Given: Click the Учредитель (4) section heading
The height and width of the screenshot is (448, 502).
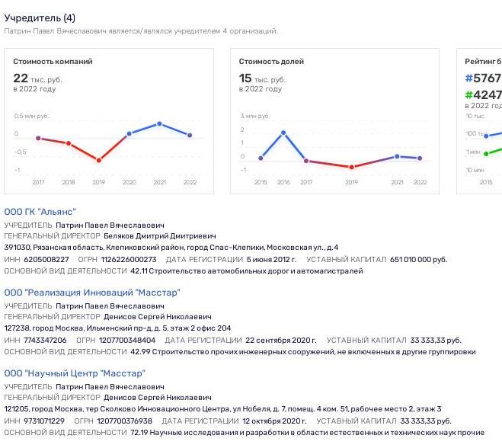Looking at the screenshot, I should click(40, 18).
